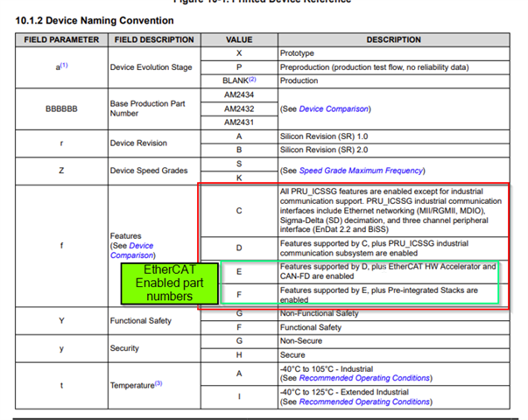
Task: Select value X for Prototype
Action: tap(239, 53)
